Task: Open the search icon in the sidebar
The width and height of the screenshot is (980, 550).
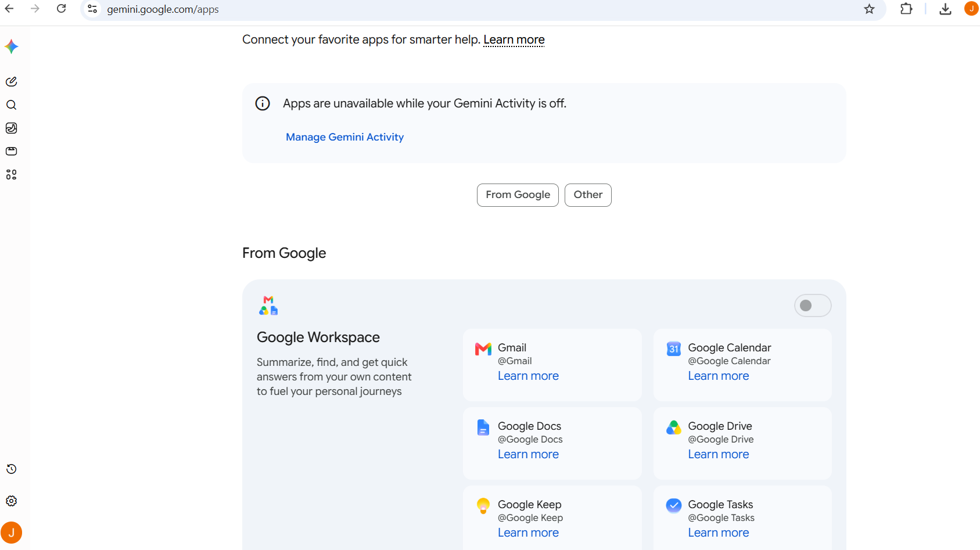Action: coord(12,105)
